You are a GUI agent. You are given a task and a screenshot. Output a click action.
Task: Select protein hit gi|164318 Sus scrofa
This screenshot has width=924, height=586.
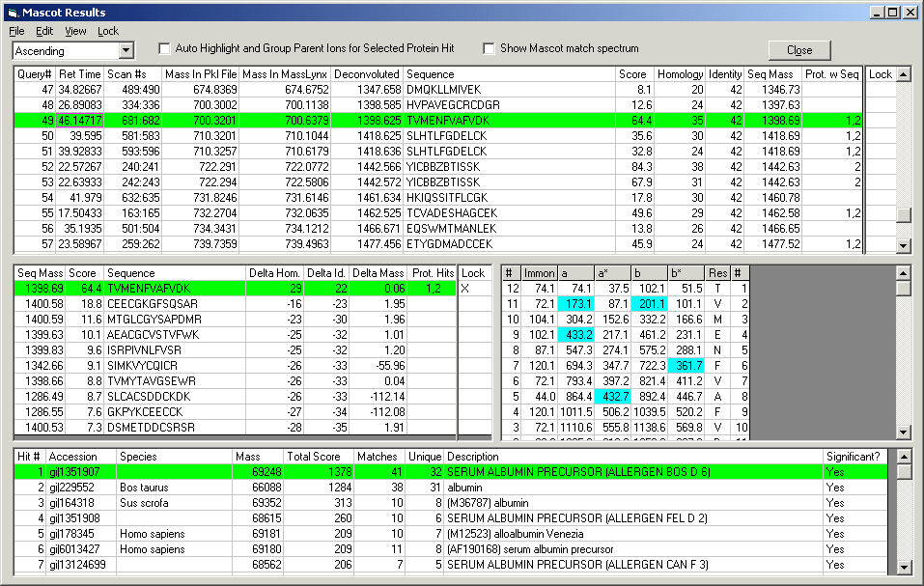[x=451, y=503]
